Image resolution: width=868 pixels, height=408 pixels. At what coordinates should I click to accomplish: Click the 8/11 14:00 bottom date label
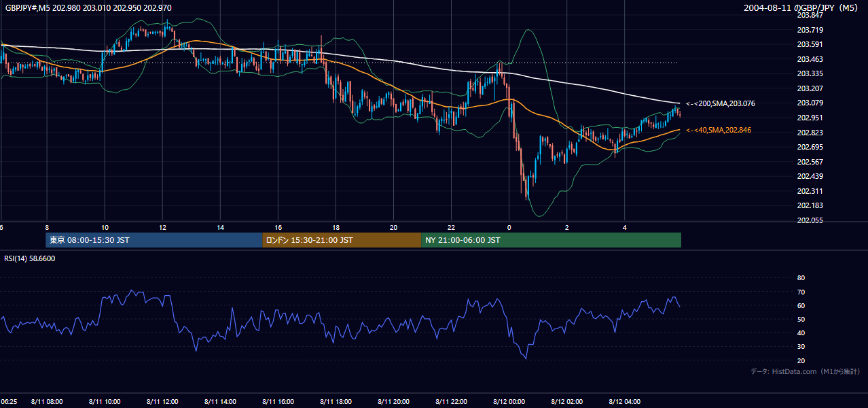pos(220,402)
